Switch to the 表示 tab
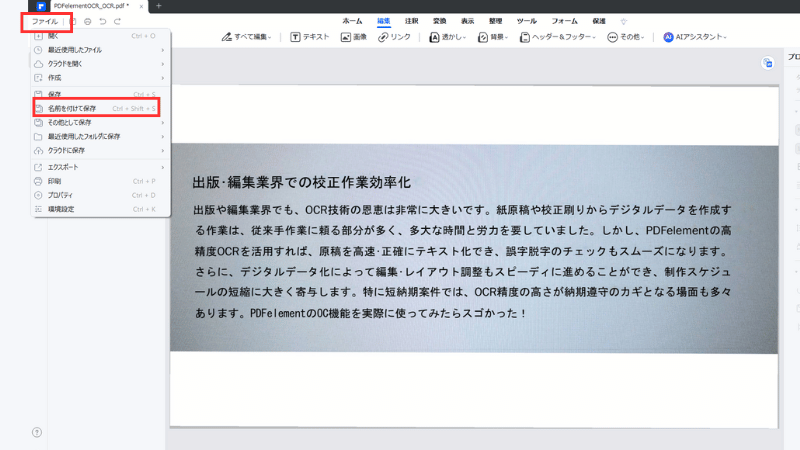800x450 pixels. pyautogui.click(x=467, y=21)
